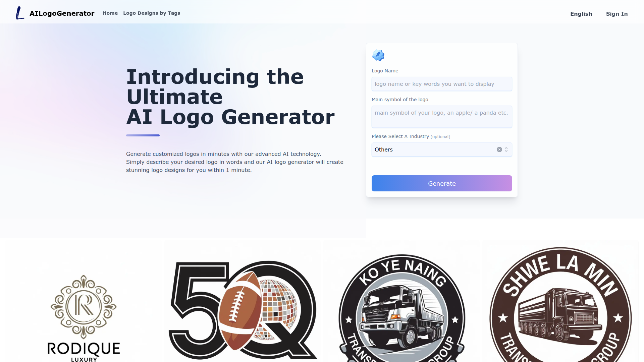Open Logo Designs by Tags page
The image size is (644, 362).
152,13
